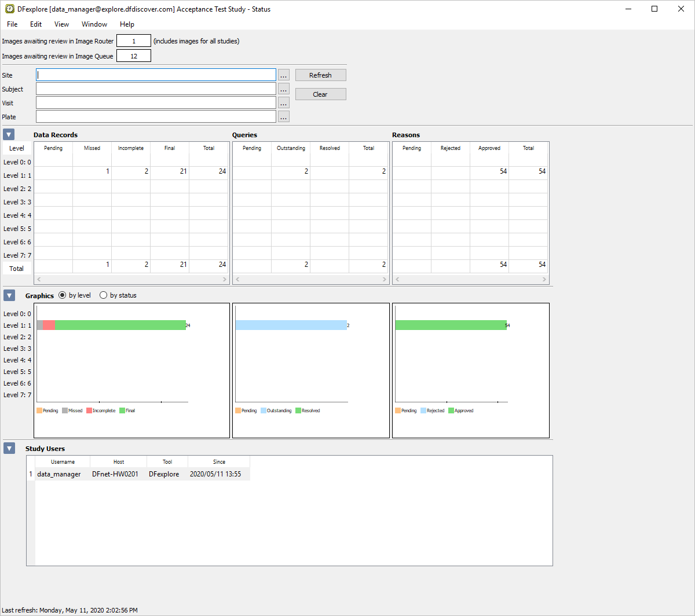Open the Plate selection browse button
Screen dimensions: 695x616
pyautogui.click(x=283, y=117)
